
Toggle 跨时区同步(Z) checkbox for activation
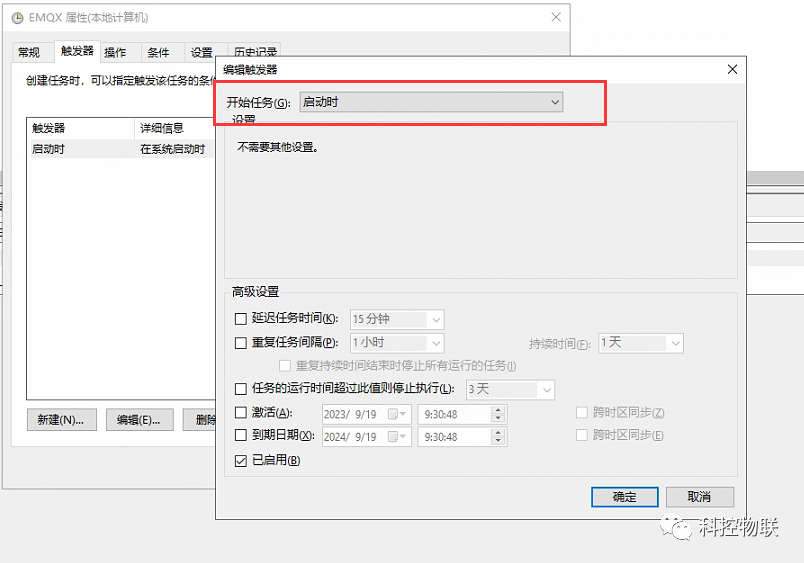click(581, 412)
